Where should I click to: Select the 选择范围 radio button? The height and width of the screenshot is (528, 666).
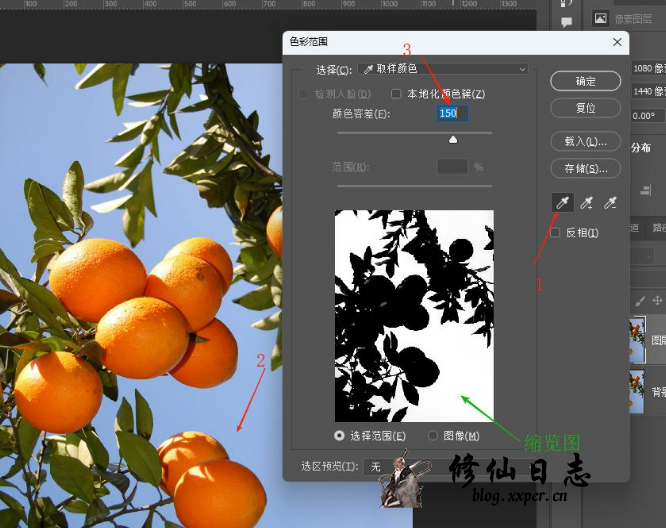(340, 436)
